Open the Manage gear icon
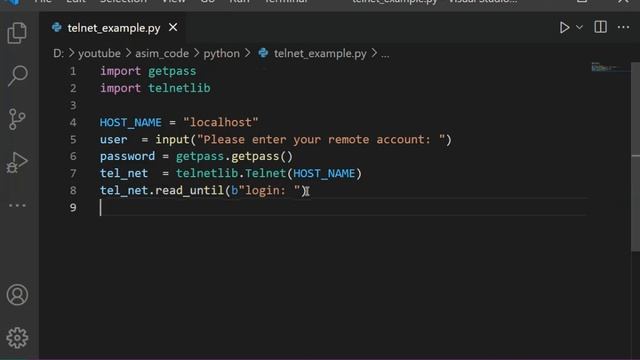Viewport: 640px width, 360px height. tap(17, 338)
